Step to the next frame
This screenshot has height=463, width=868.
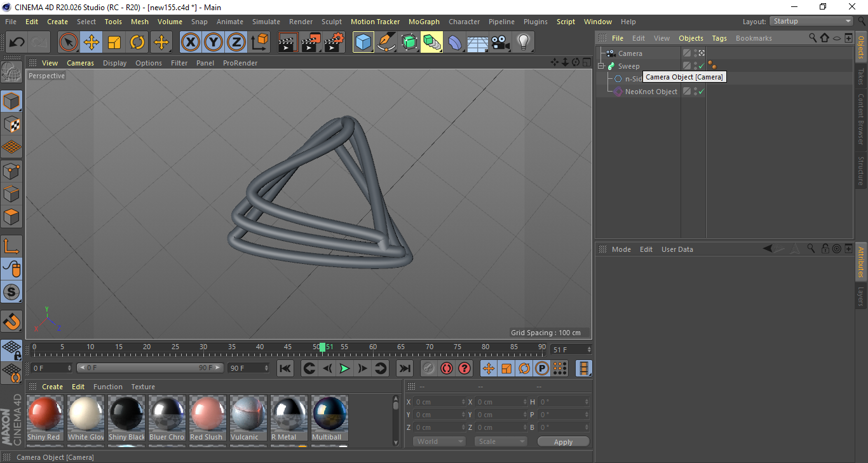pyautogui.click(x=362, y=368)
